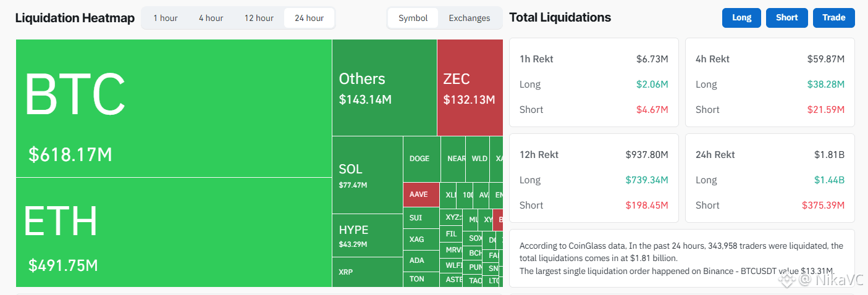
Task: Open the 24h Rekt statistics card
Action: tap(770, 178)
